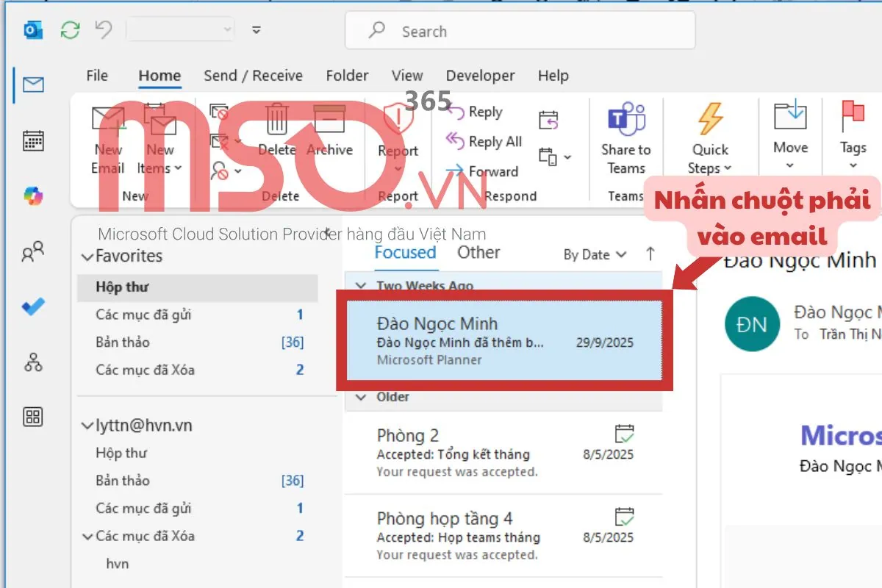Open the To Do checkmark icon
The image size is (882, 588).
pyautogui.click(x=33, y=306)
